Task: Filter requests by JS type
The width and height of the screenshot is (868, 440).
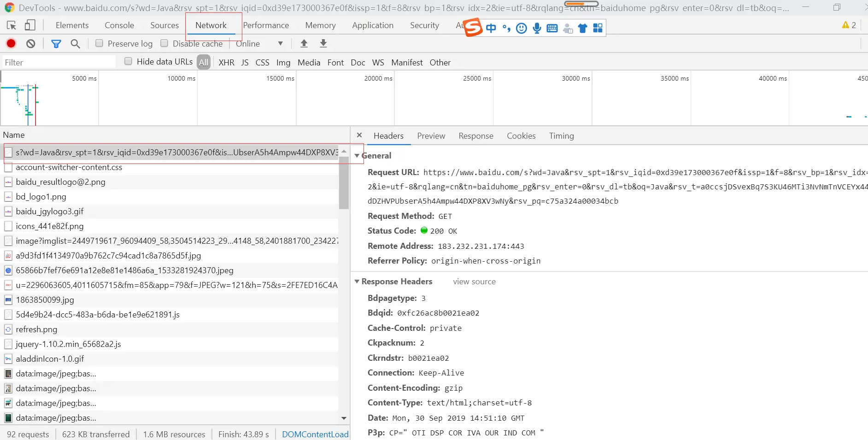Action: pos(245,62)
